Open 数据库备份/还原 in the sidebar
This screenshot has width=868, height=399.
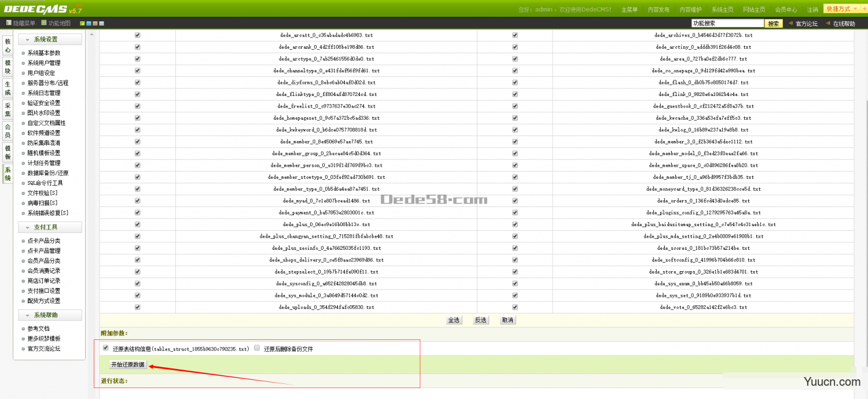(48, 173)
